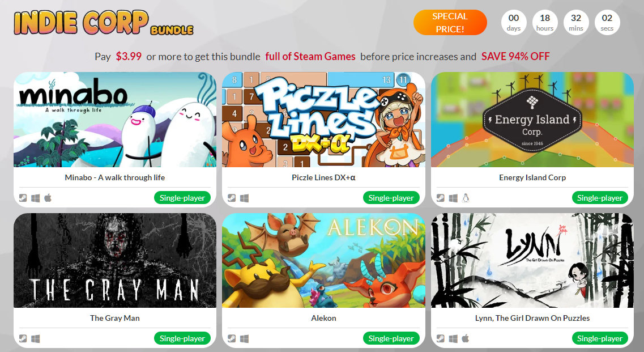Click the Steam icon under Lynn card
The width and height of the screenshot is (644, 352).
tap(440, 339)
